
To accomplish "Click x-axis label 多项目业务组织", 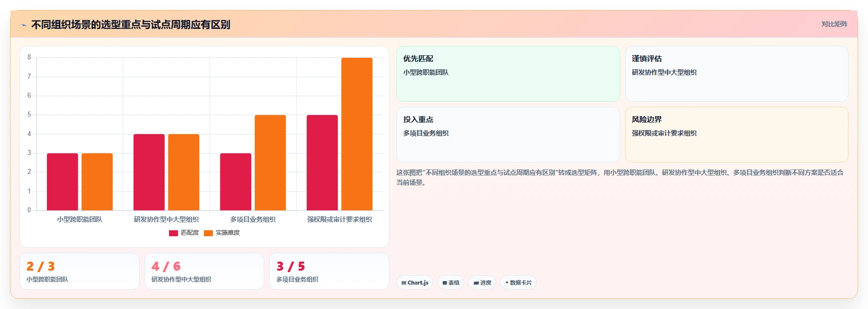I will tap(253, 219).
